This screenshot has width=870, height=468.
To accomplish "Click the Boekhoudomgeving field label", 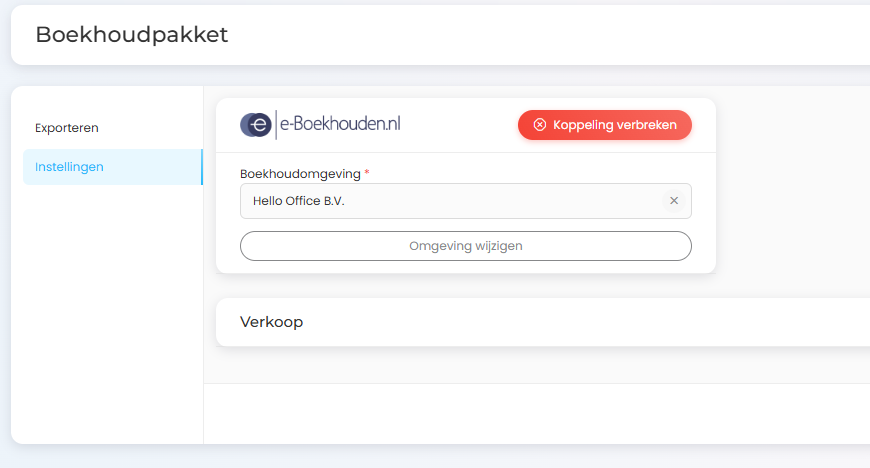I will pos(300,174).
